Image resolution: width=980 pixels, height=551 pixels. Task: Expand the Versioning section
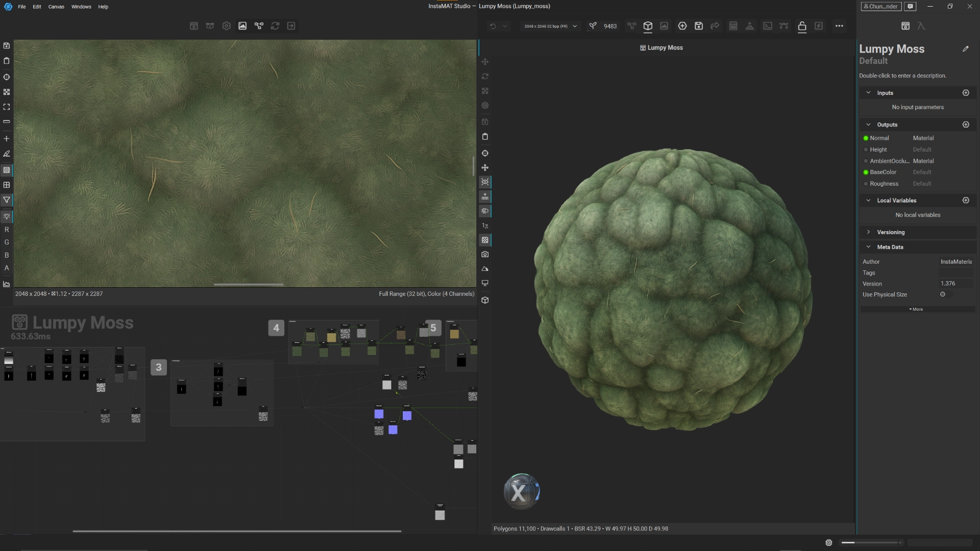868,232
